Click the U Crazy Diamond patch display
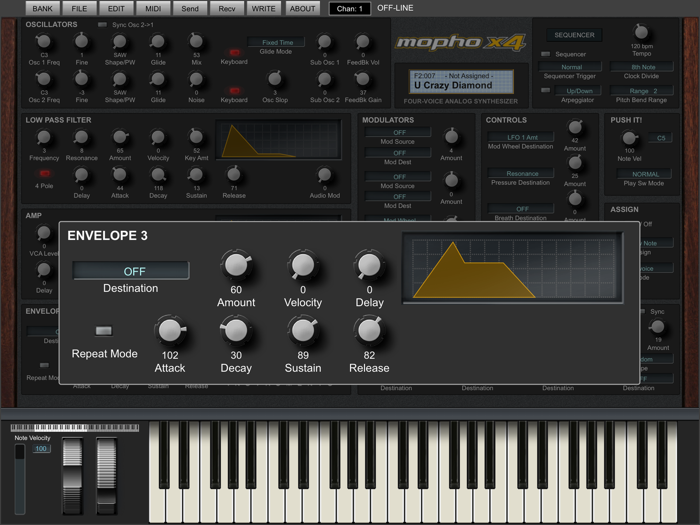 point(461,81)
